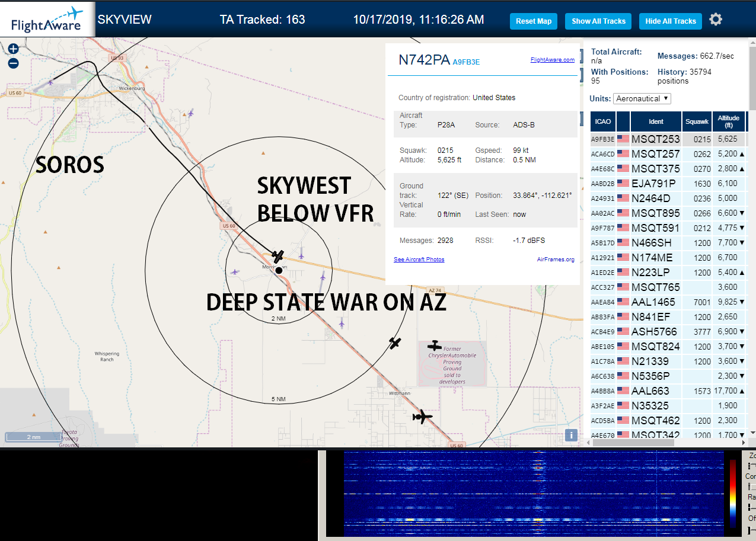Select the MSQT895 aircraft ident
This screenshot has width=756, height=541.
[655, 213]
